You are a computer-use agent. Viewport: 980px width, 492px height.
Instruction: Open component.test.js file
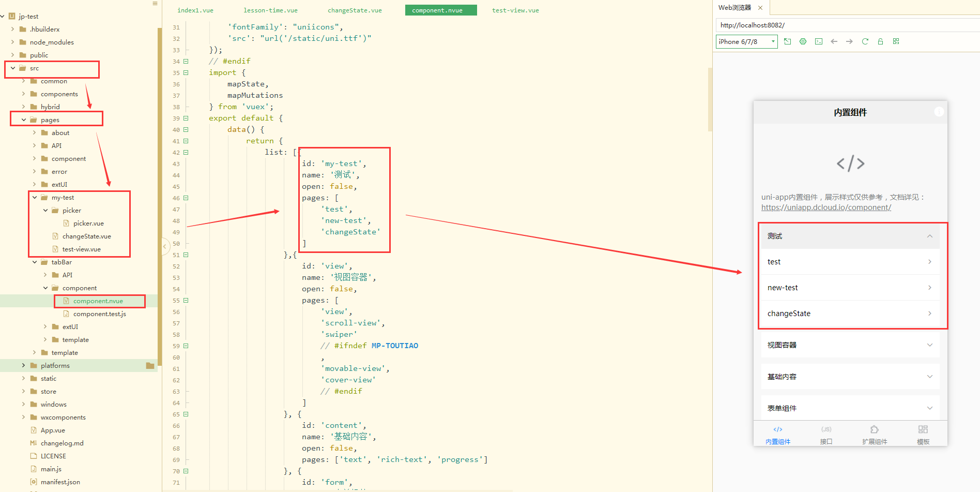[x=99, y=314]
